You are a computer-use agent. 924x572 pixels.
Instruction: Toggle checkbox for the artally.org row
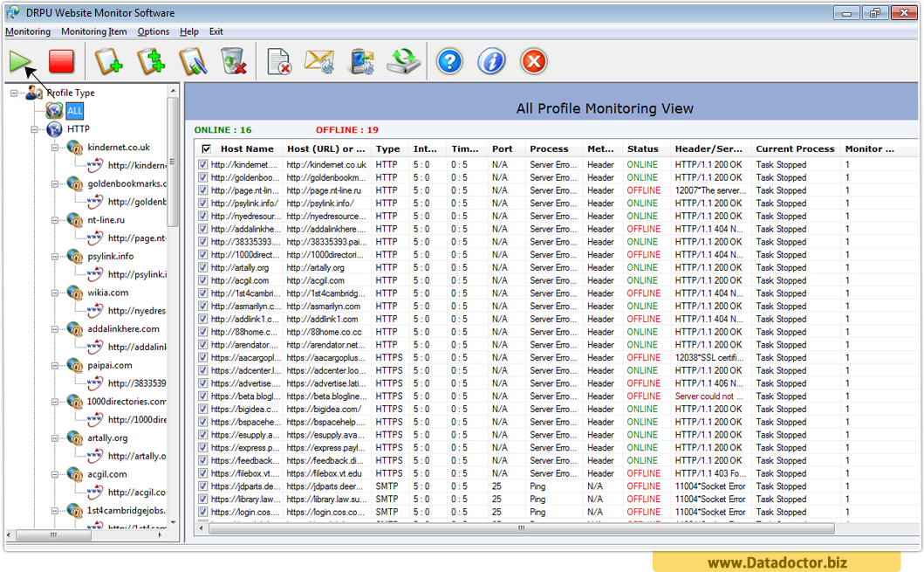tap(203, 267)
